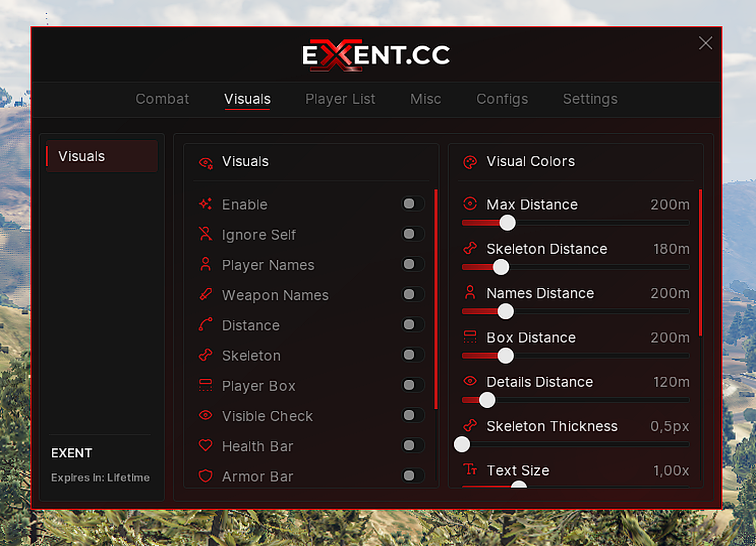
Task: Click the Ignore Self crossed-person icon
Action: click(205, 234)
